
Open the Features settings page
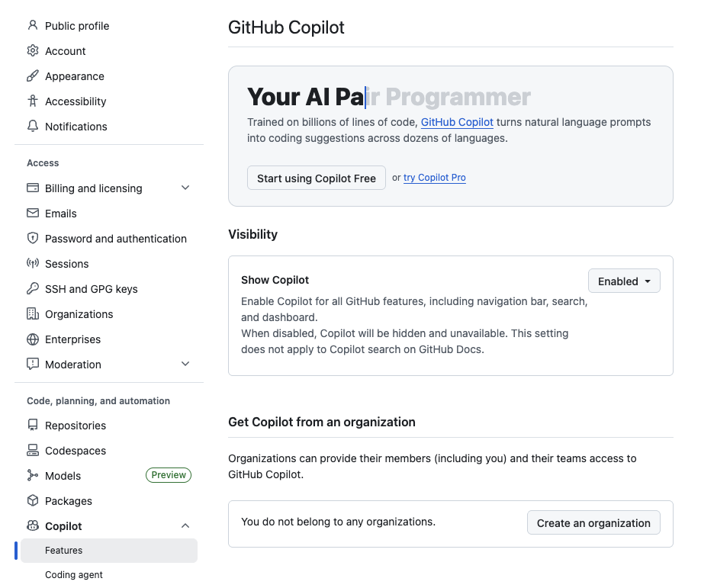(64, 551)
